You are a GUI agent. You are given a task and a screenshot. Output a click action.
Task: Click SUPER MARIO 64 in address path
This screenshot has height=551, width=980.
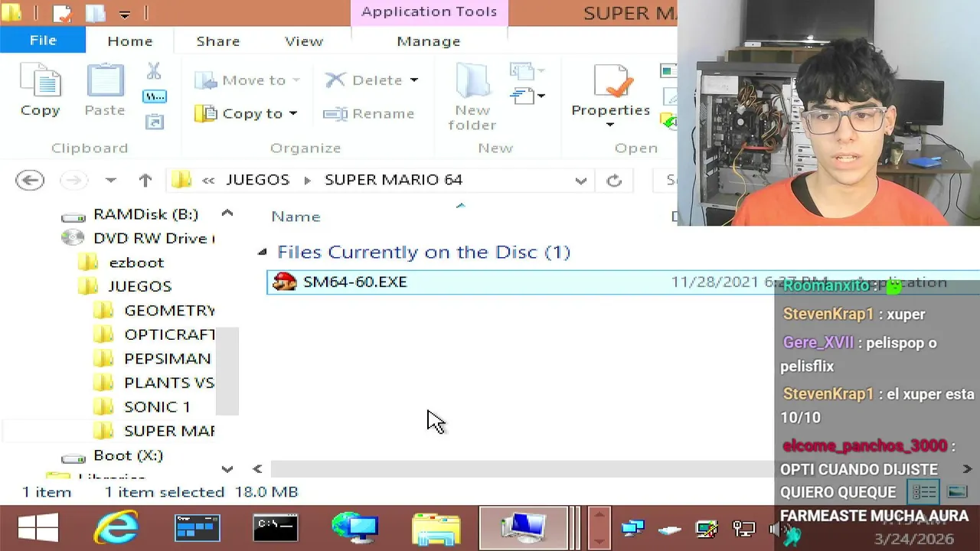394,180
